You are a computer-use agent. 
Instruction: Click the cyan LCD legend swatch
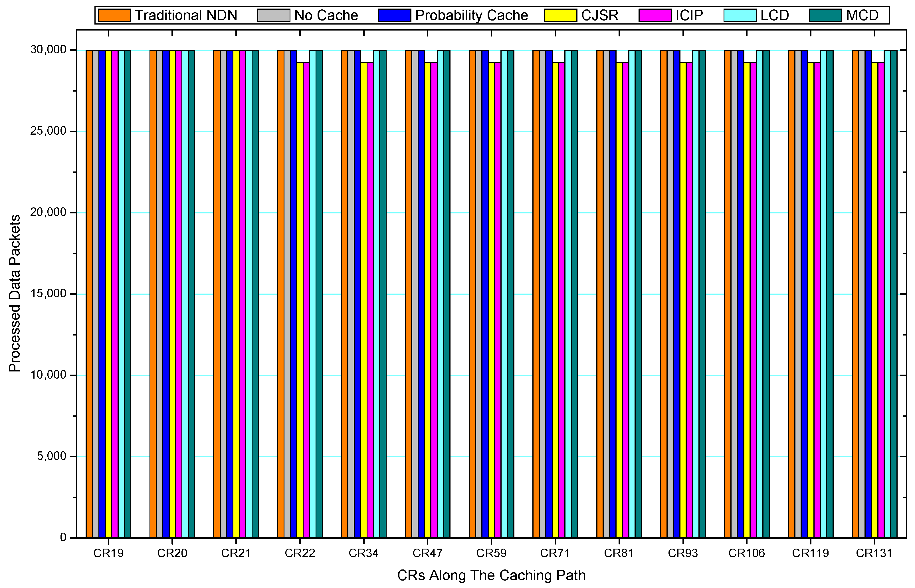pyautogui.click(x=740, y=16)
